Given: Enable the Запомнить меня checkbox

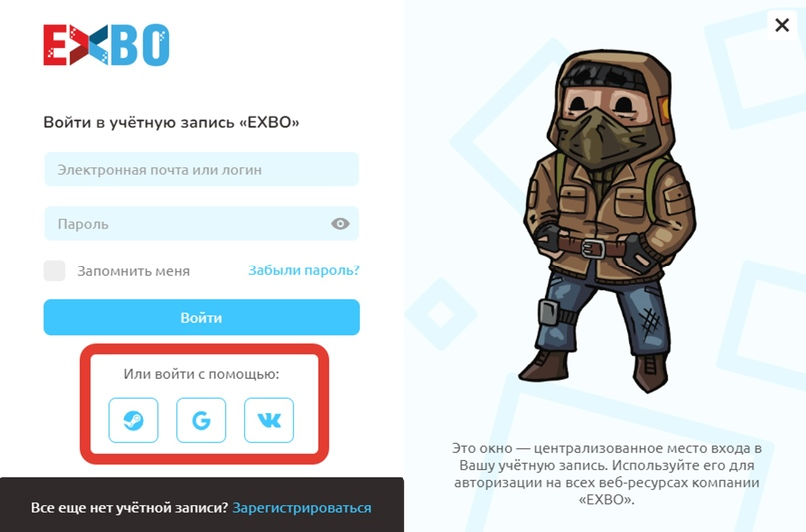Looking at the screenshot, I should [55, 270].
